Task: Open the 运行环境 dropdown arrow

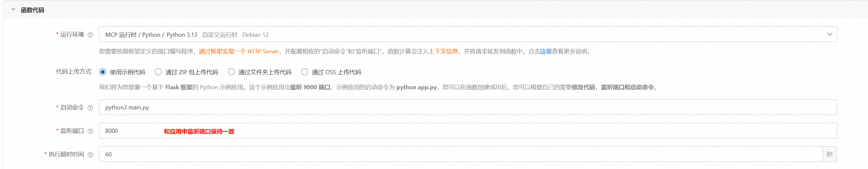Action: 829,34
